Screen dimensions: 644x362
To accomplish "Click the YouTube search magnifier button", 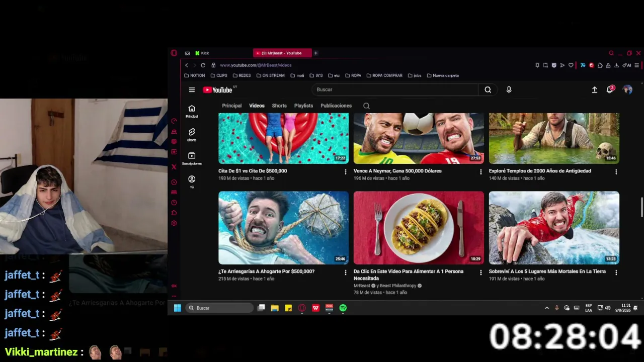I will tap(488, 89).
